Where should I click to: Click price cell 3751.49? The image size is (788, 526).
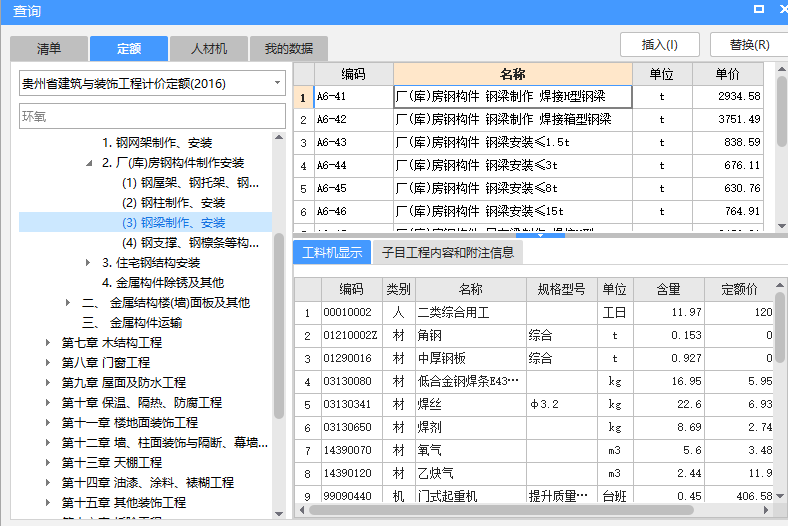[x=728, y=120]
